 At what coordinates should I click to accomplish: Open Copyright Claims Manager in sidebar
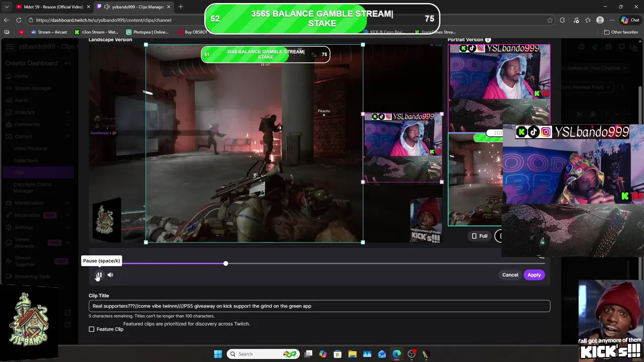coord(32,188)
